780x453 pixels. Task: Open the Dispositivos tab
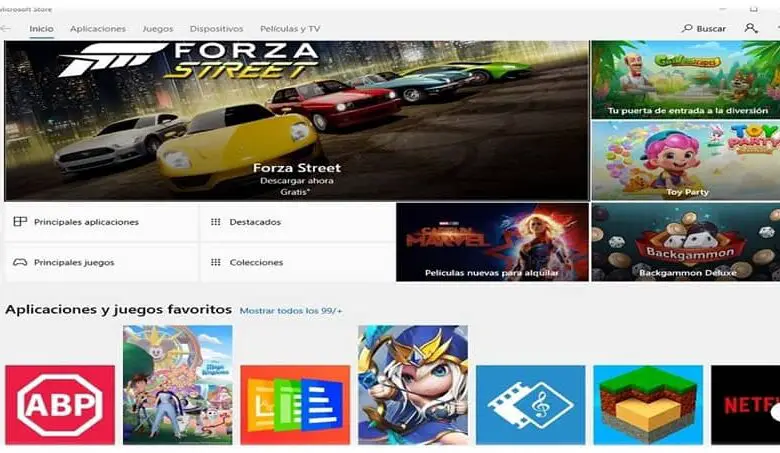(216, 29)
